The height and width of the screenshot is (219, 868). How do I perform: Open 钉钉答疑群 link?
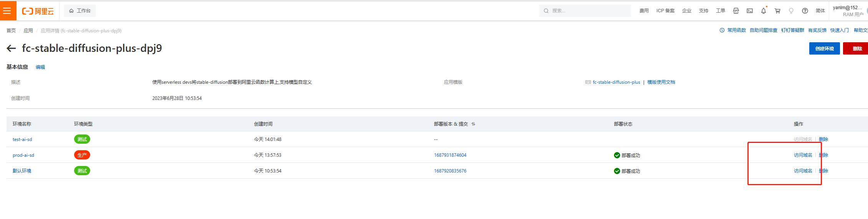(x=793, y=30)
